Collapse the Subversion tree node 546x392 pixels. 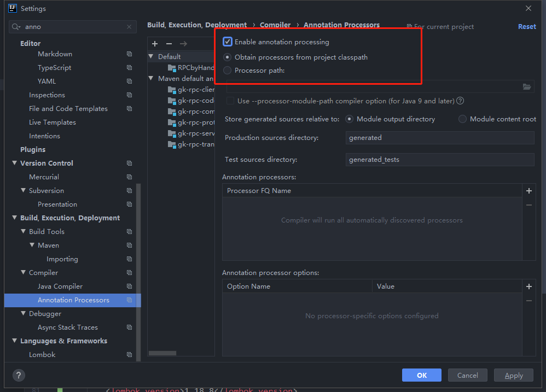(24, 190)
